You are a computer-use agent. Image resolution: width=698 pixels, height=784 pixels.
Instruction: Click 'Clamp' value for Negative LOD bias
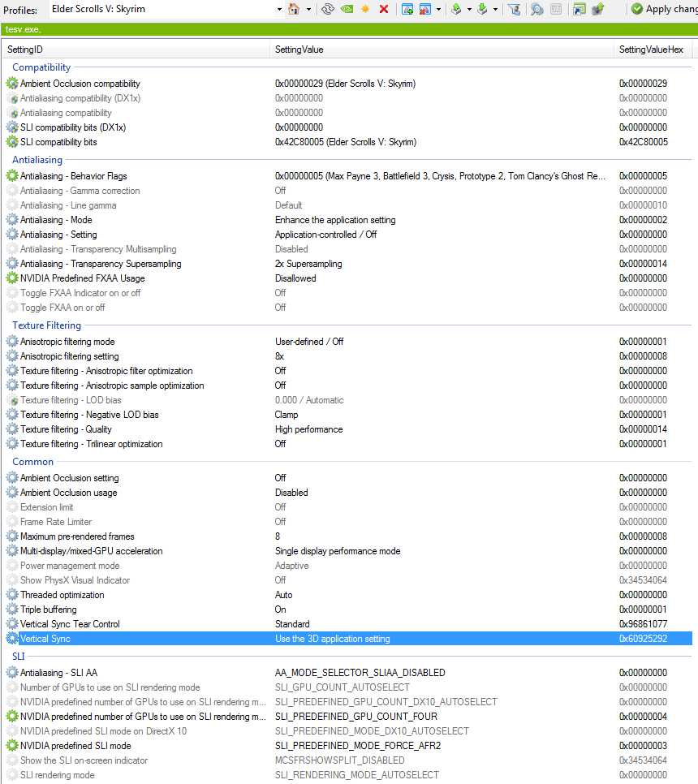tap(287, 415)
